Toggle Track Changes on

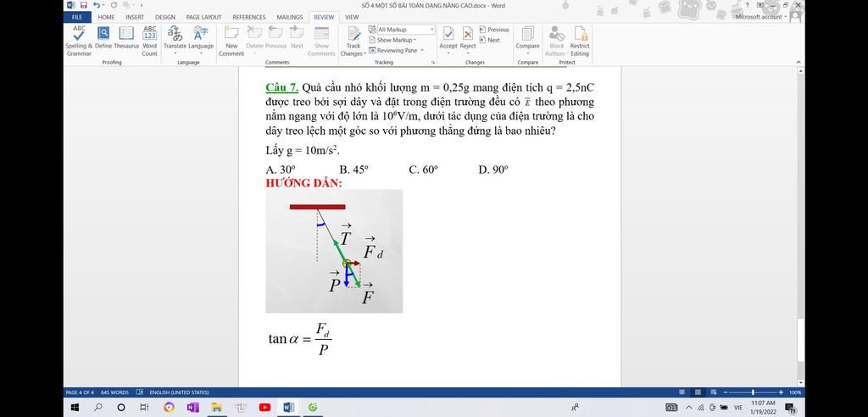[x=353, y=41]
